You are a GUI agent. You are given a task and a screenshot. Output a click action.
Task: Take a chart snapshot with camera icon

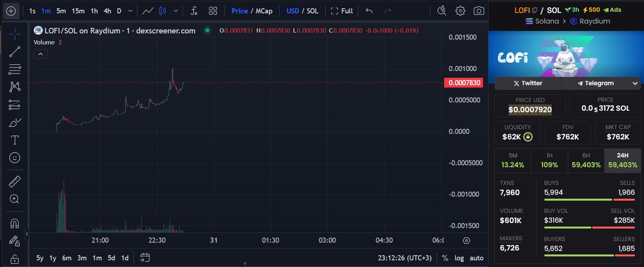pyautogui.click(x=479, y=10)
